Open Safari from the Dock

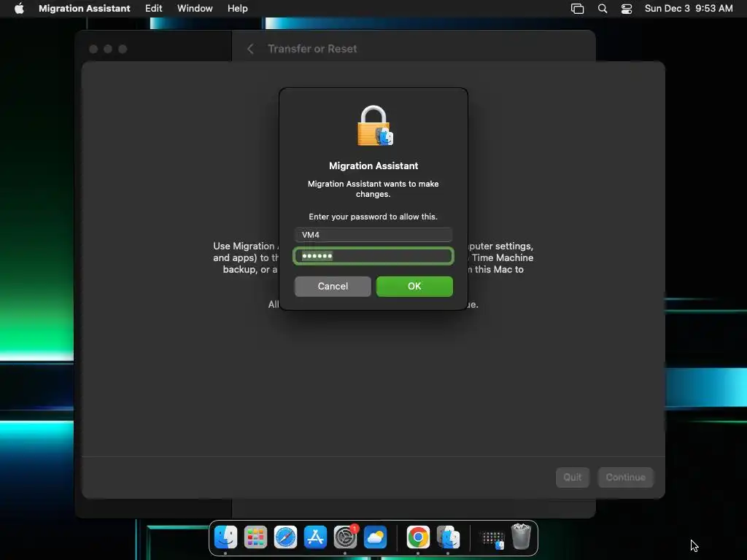pos(285,537)
